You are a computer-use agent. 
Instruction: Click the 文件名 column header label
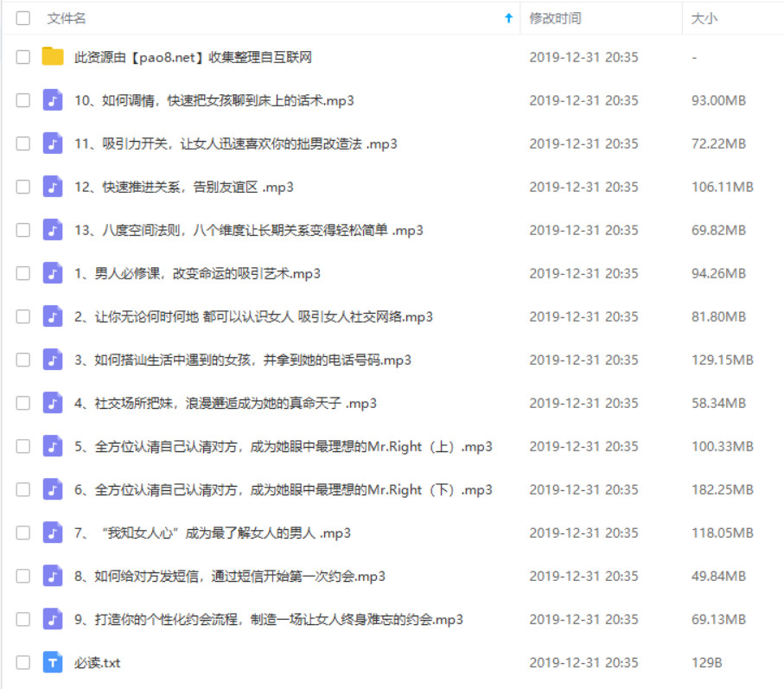(64, 17)
